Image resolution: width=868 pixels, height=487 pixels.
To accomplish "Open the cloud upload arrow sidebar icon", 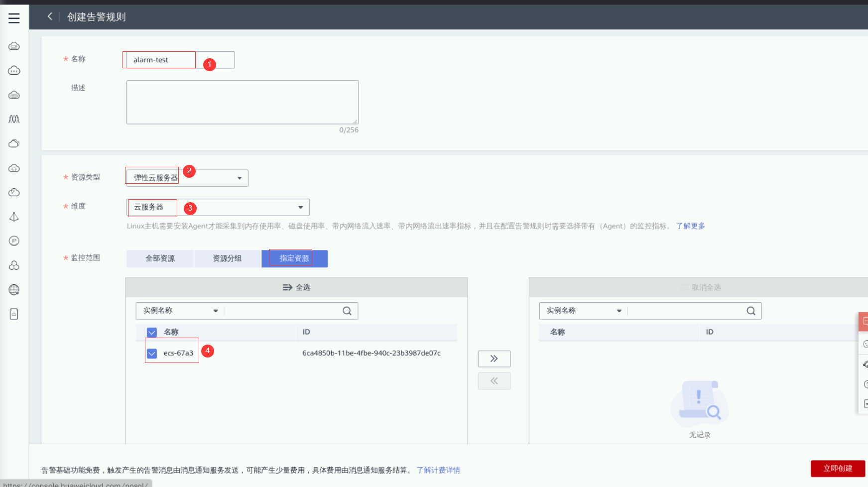I will [14, 168].
